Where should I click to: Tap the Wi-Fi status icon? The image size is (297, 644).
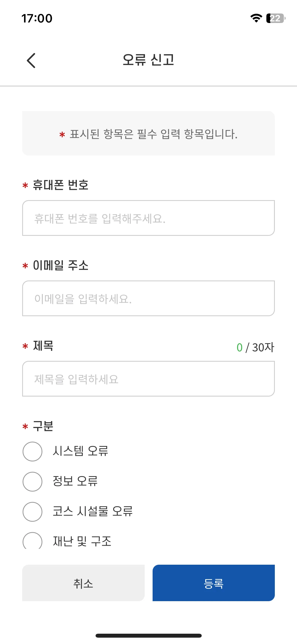point(256,18)
